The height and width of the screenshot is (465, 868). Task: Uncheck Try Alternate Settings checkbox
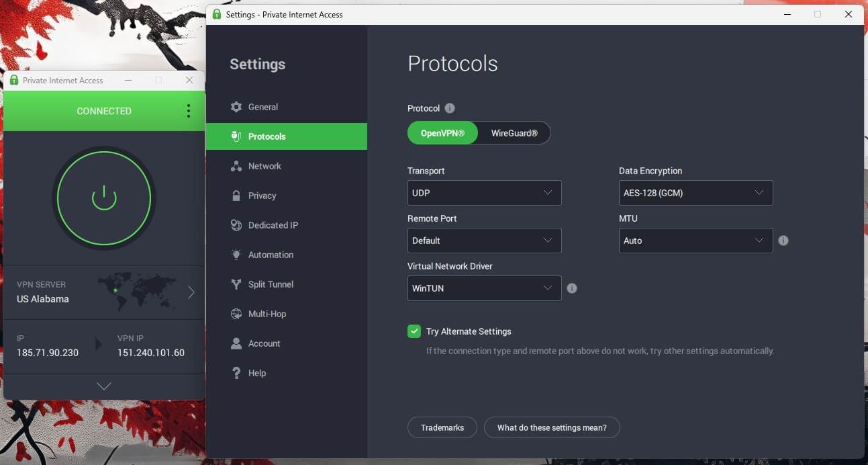coord(414,331)
